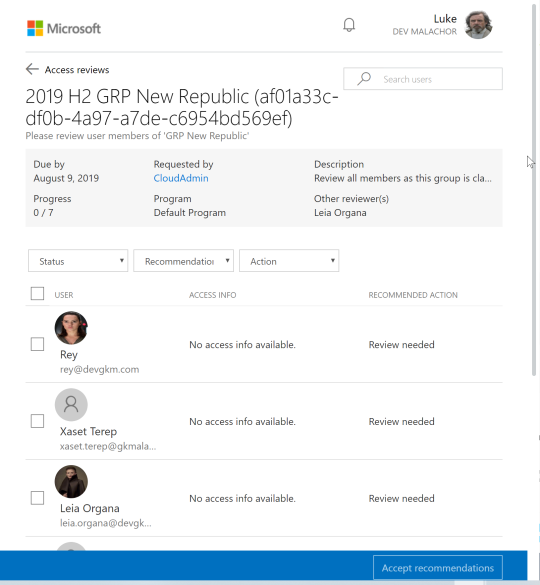Click Leia Organa's truncated email address
The height and width of the screenshot is (585, 540).
106,523
